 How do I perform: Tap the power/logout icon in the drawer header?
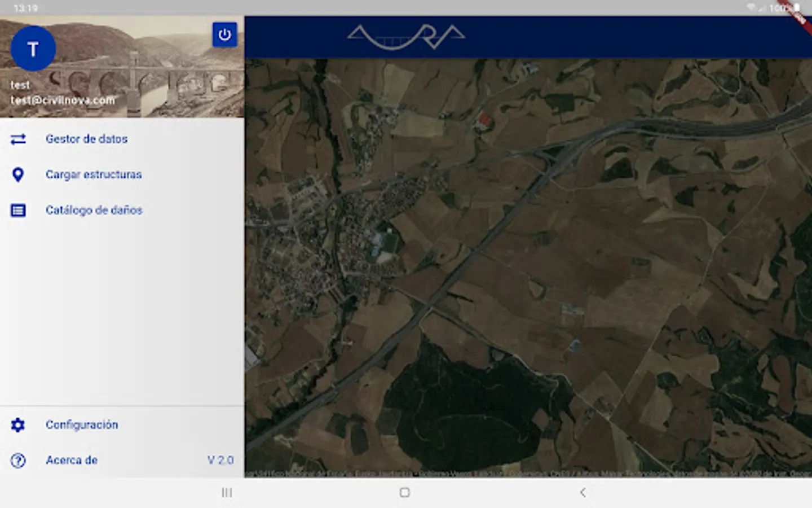[x=225, y=34]
